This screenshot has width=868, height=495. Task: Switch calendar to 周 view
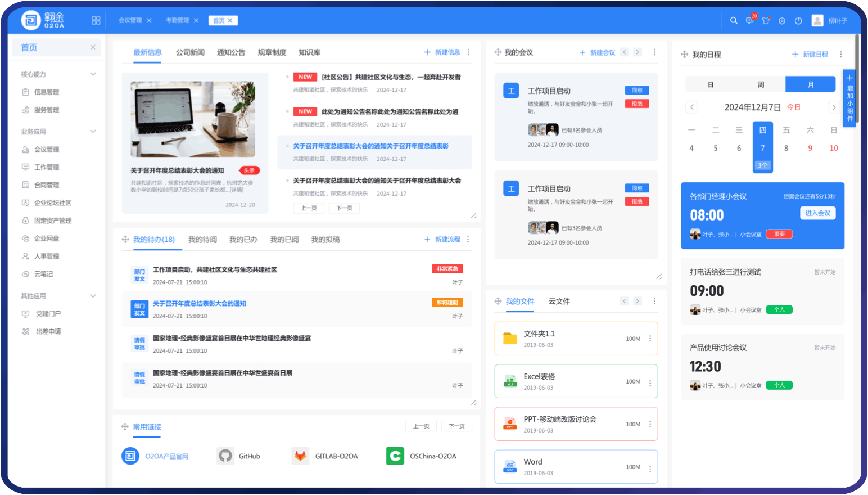[761, 84]
